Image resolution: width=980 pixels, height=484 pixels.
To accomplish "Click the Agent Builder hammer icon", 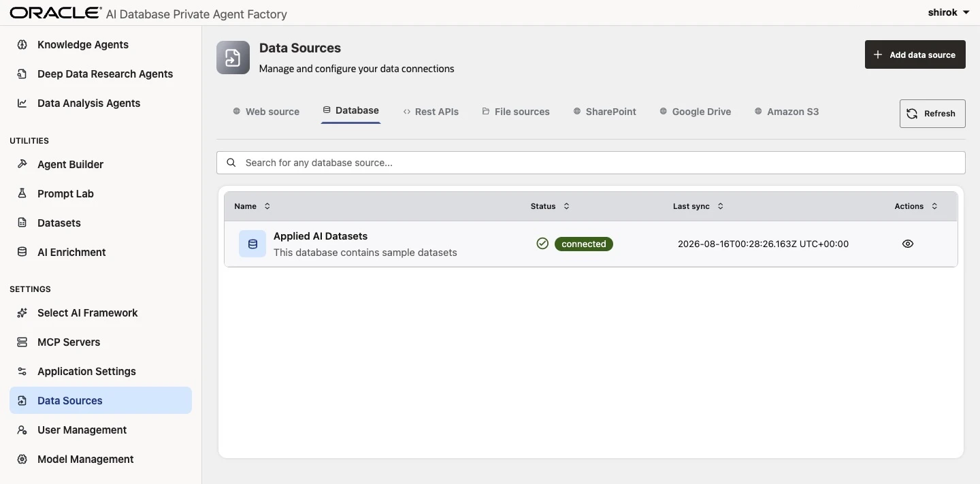I will (22, 165).
